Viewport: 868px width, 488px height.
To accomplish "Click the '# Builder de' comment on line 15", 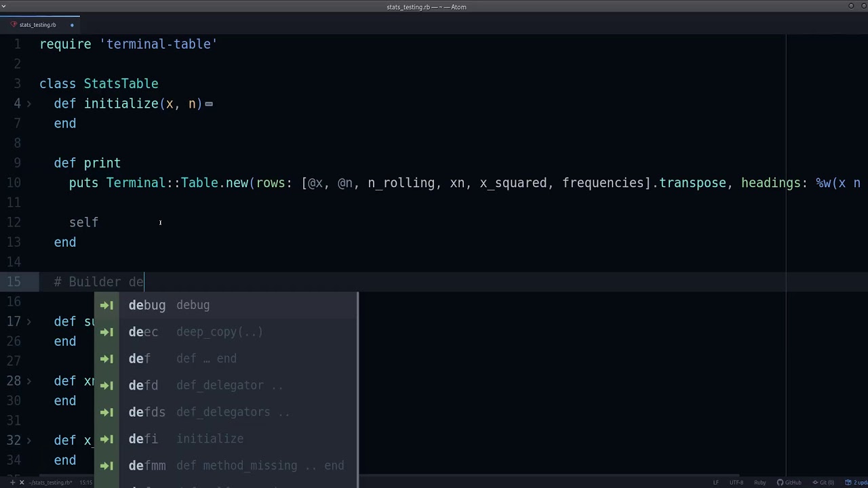I will click(99, 282).
